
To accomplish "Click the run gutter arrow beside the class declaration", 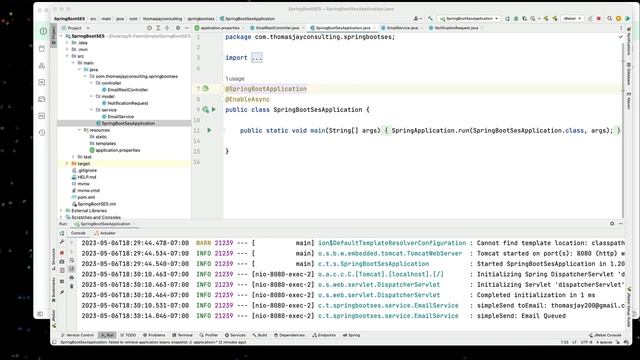I will click(213, 109).
